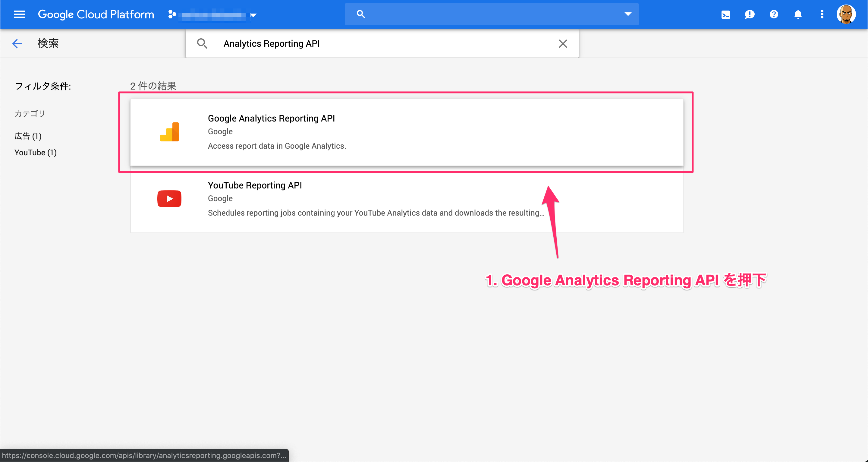The image size is (868, 474).
Task: Click the Google Analytics bar chart logo
Action: pos(169,132)
